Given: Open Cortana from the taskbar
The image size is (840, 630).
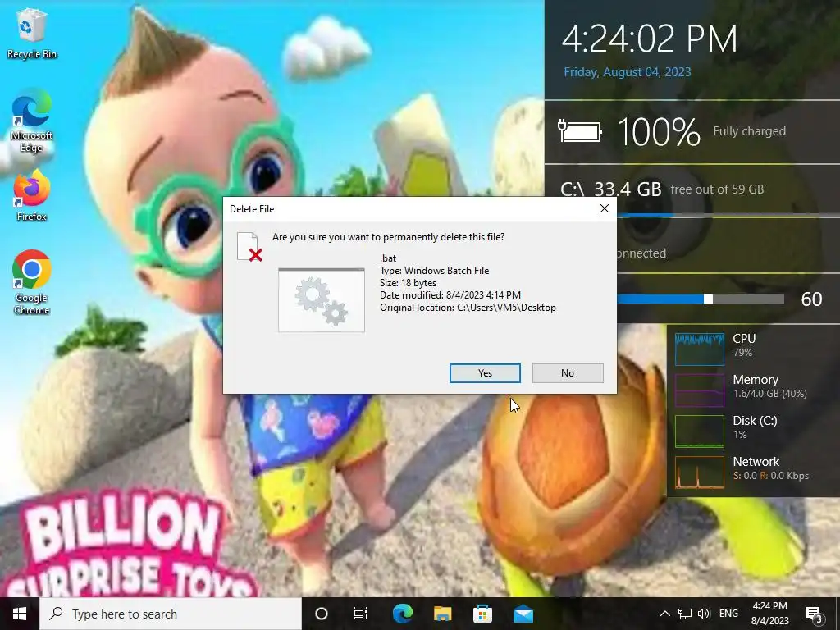Looking at the screenshot, I should point(322,614).
